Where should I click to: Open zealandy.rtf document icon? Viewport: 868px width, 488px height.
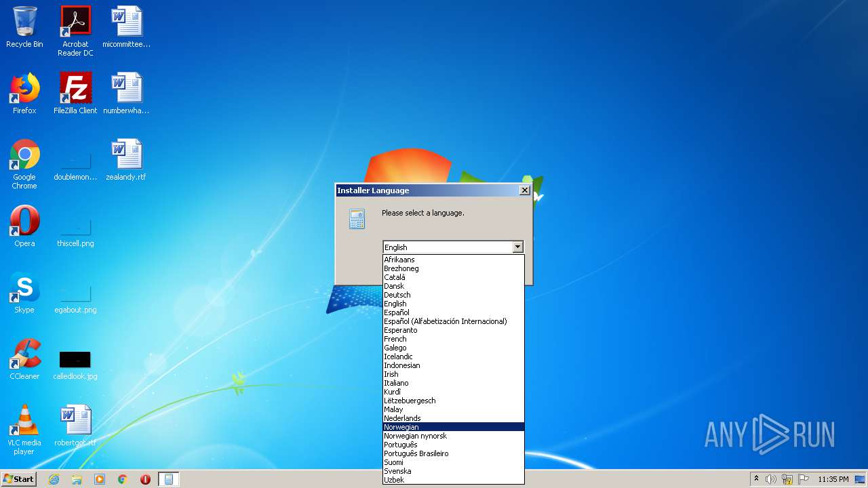tap(126, 160)
